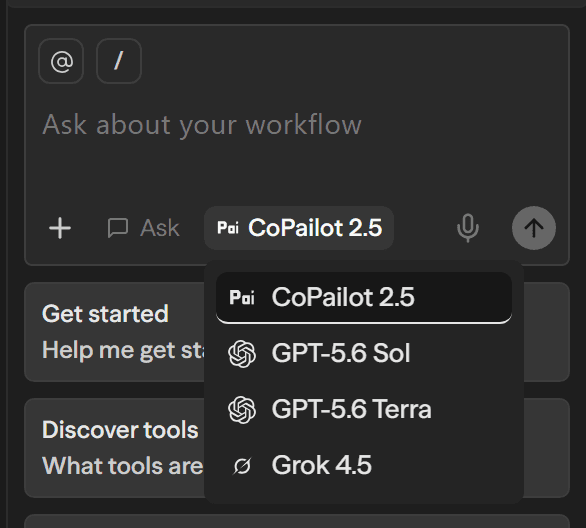This screenshot has height=528, width=586.
Task: Send message with up arrow button
Action: tap(534, 228)
